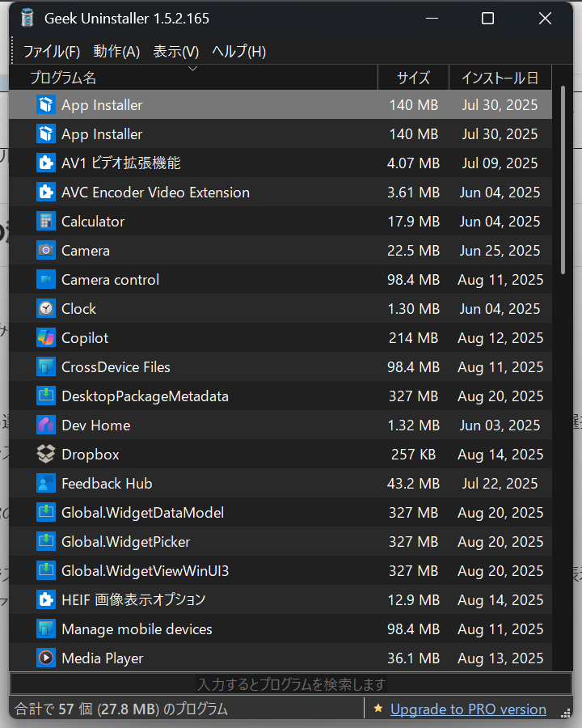Click the Geek Uninstaller title bar icon
The height and width of the screenshot is (728, 582).
pos(27,18)
